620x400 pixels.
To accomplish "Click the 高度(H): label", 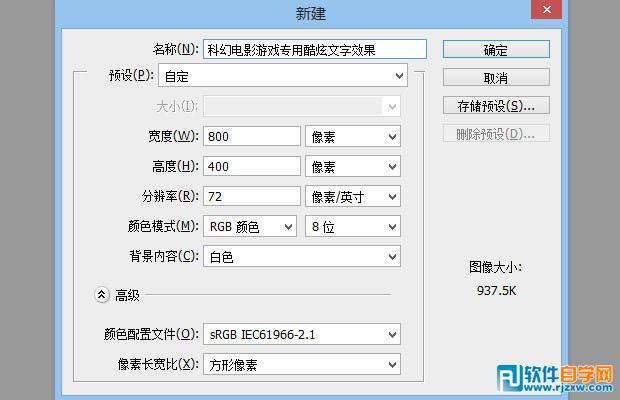I will click(x=175, y=166).
